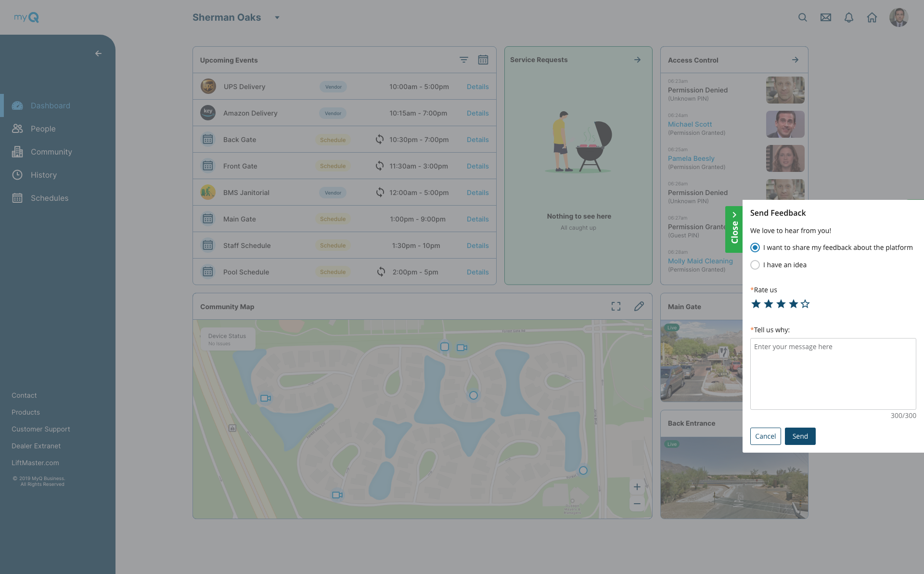This screenshot has height=574, width=924.
Task: Zoom in on the community map
Action: tap(637, 487)
